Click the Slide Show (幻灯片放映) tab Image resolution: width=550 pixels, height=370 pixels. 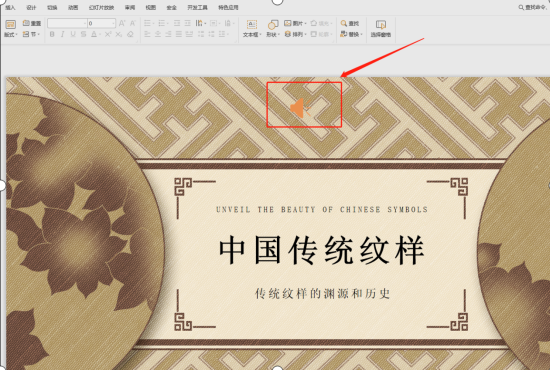(101, 7)
